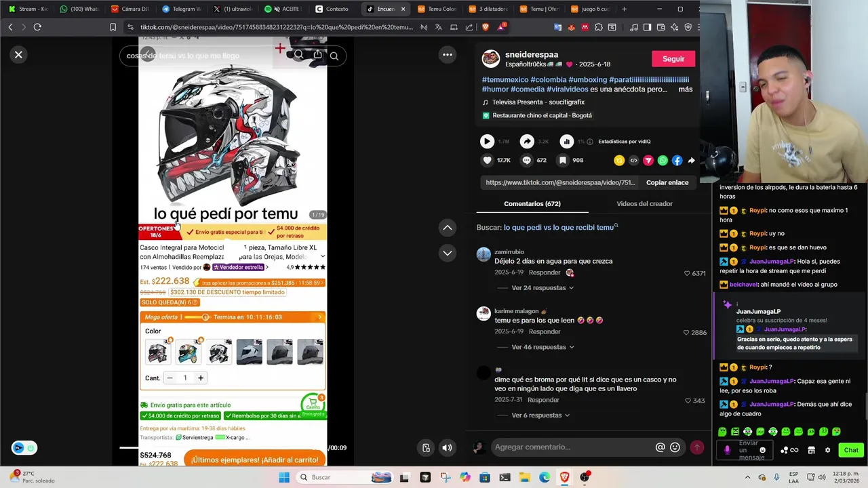This screenshot has height=488, width=868.
Task: Open comments via the speech bubble icon
Action: coord(526,160)
